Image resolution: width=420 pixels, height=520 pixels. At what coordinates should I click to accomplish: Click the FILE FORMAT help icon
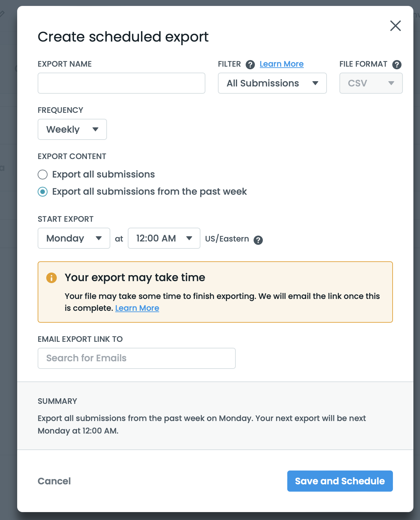coord(397,65)
